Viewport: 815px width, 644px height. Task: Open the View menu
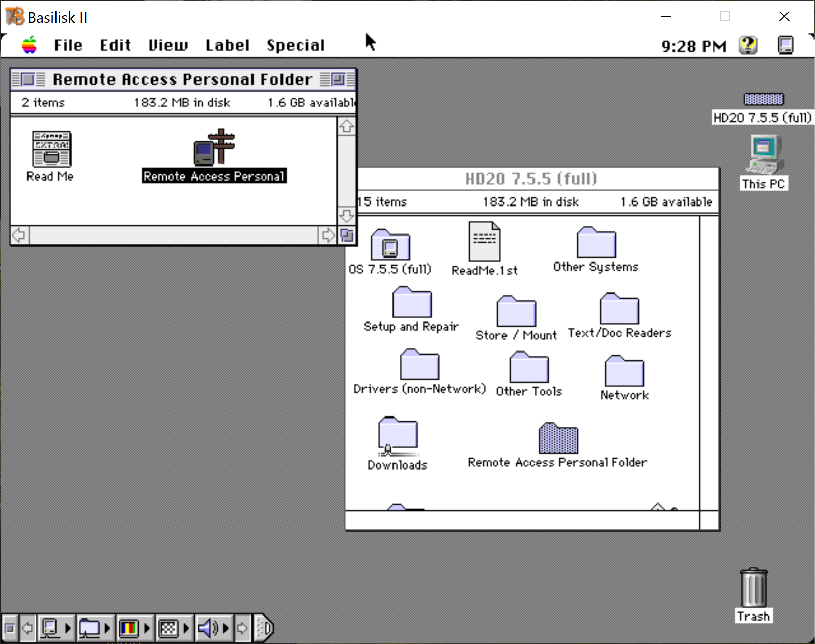168,45
